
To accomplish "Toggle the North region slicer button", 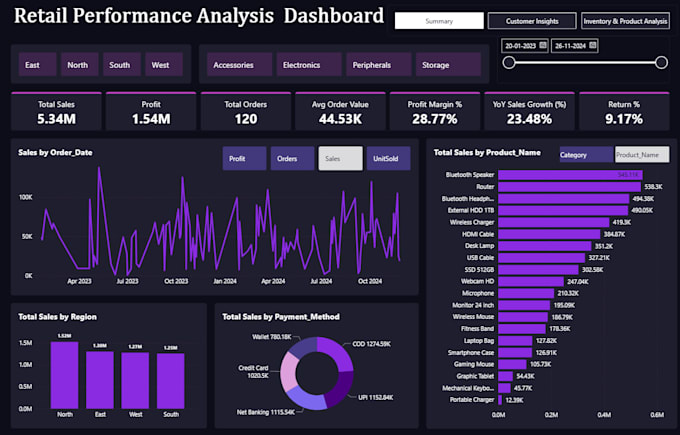I will click(x=79, y=65).
